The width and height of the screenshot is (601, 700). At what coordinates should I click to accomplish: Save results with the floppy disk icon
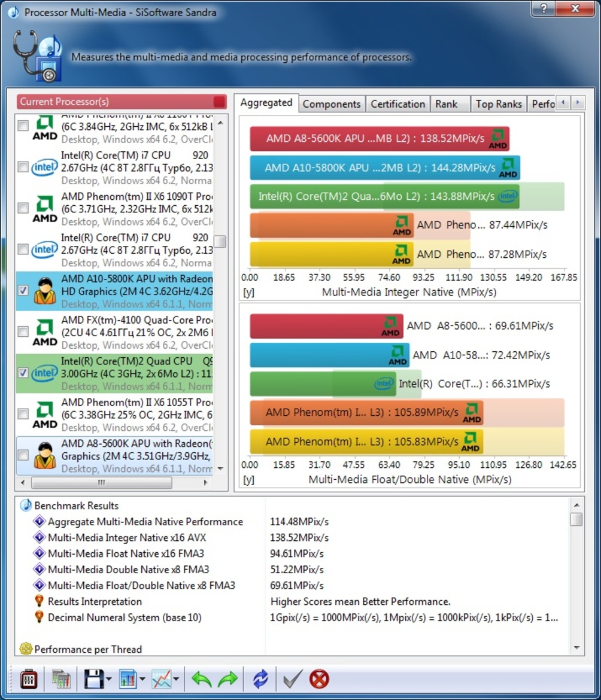(x=94, y=680)
